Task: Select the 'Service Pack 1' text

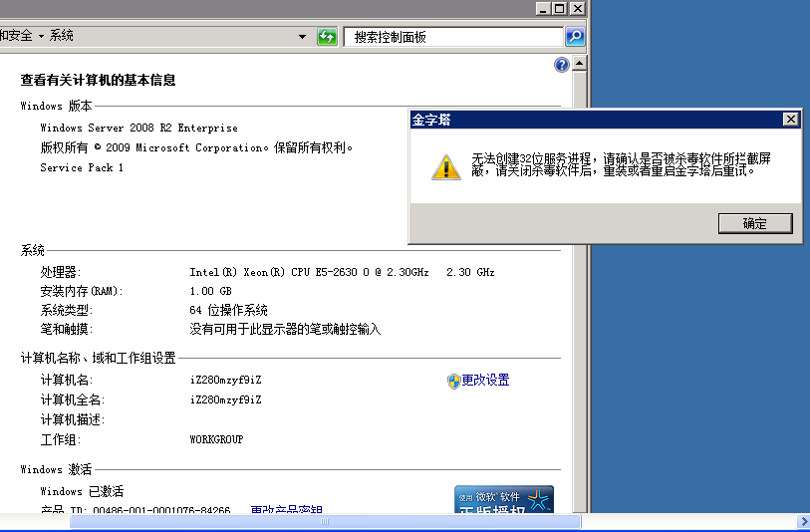Action: (82, 167)
